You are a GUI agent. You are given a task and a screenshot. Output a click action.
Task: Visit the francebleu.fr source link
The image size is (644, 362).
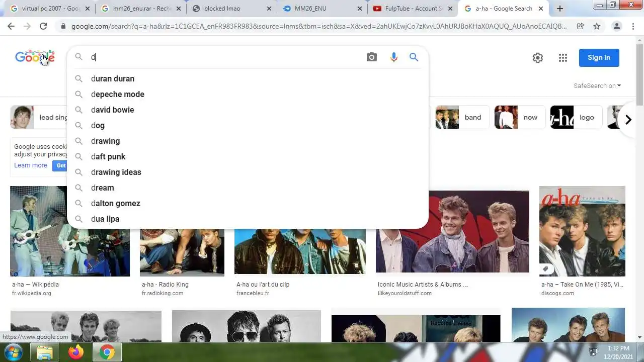pyautogui.click(x=253, y=293)
